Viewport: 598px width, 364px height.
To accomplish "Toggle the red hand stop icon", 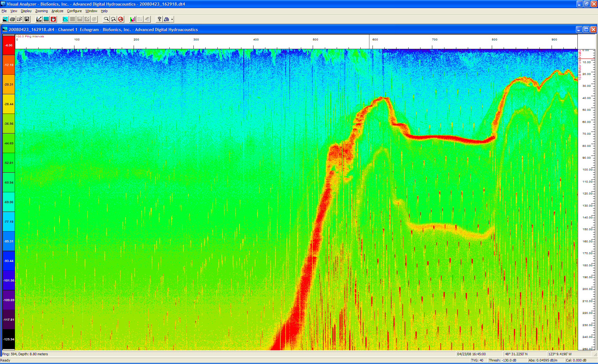I will pyautogui.click(x=53, y=19).
